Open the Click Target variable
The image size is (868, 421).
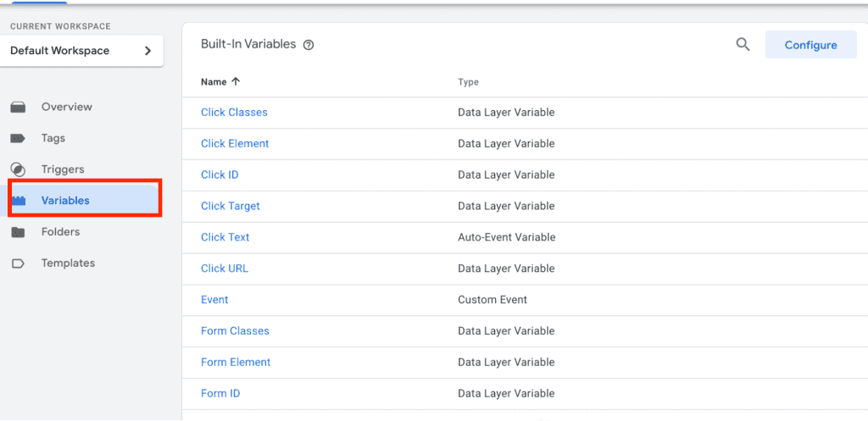click(231, 207)
